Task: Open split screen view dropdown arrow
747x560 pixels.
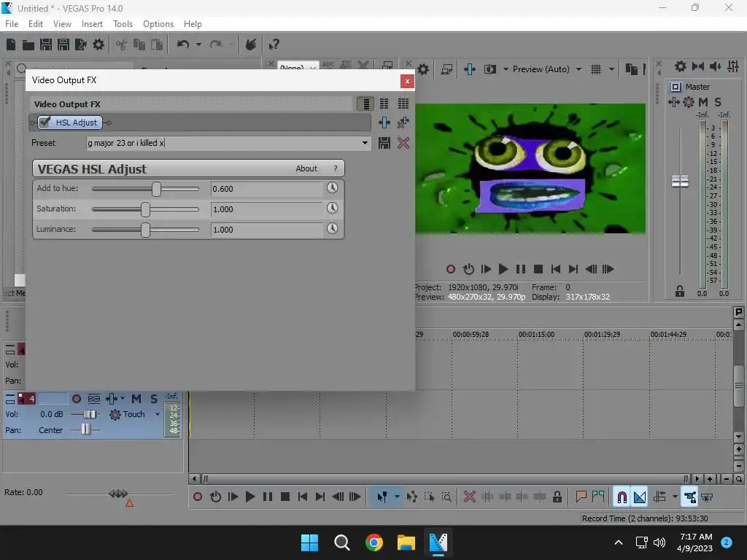Action: [506, 69]
